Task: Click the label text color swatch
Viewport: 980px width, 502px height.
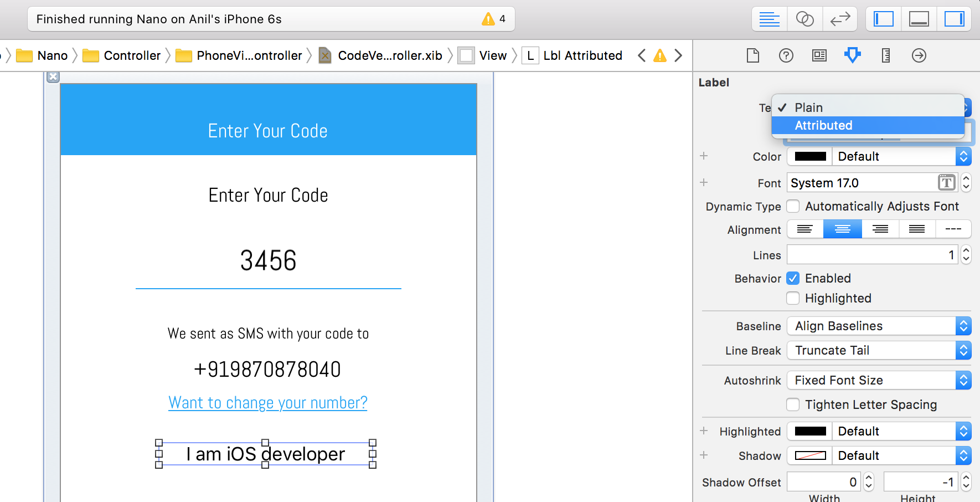Action: click(x=810, y=156)
